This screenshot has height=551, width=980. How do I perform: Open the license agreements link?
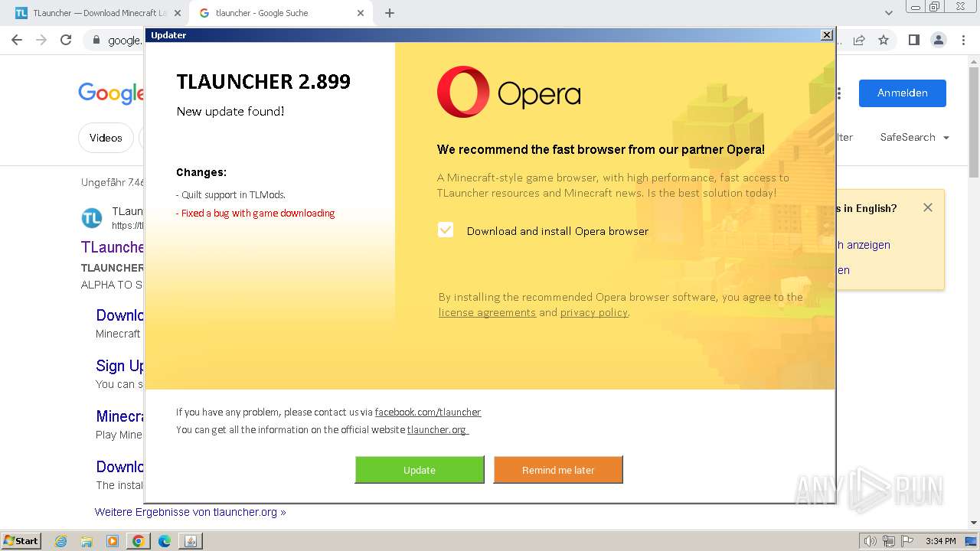(487, 312)
